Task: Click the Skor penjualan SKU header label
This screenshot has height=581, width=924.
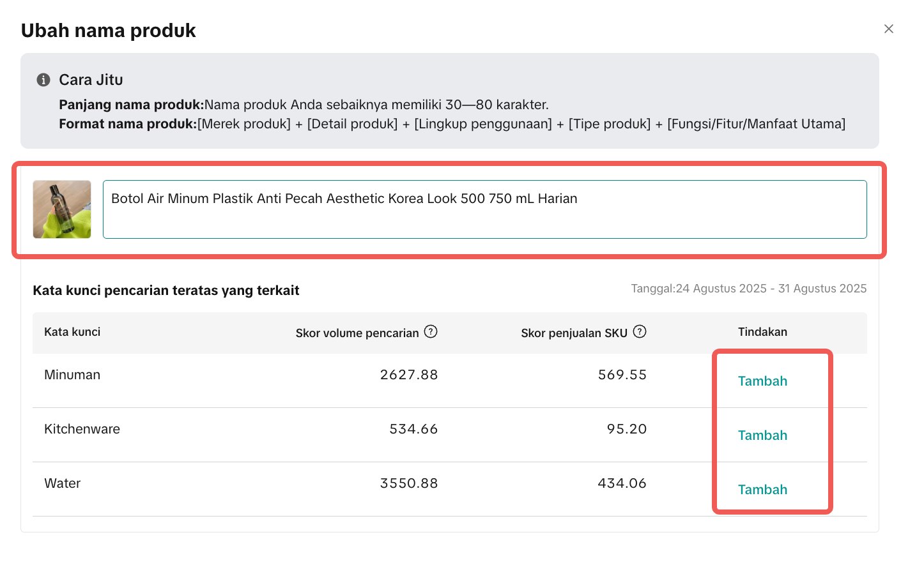Action: [574, 333]
